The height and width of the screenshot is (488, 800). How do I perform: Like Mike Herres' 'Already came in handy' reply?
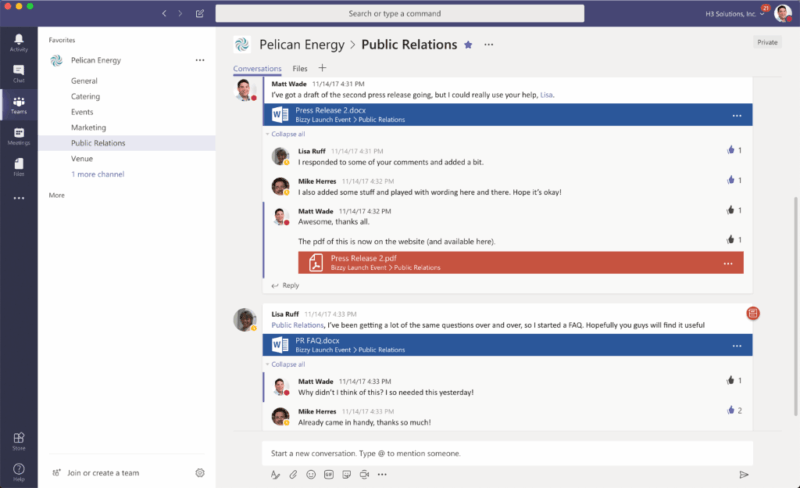pos(730,410)
